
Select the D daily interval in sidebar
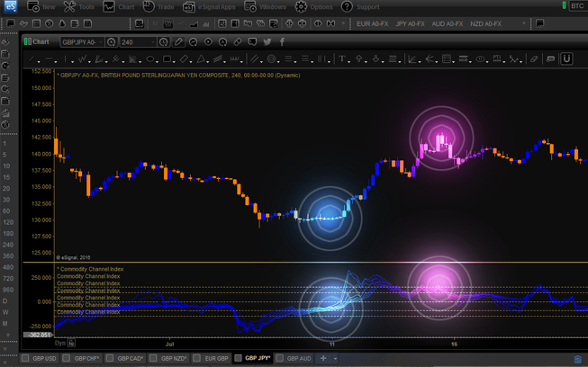[x=5, y=300]
